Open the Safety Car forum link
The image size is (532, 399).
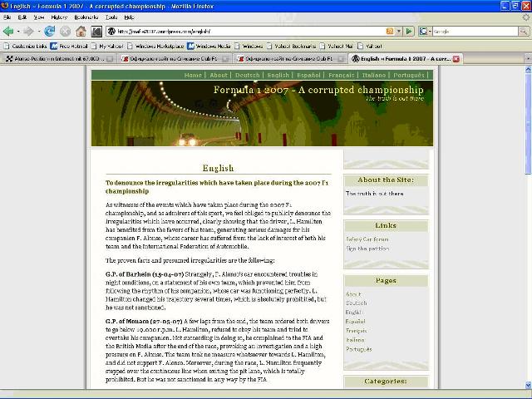367,239
